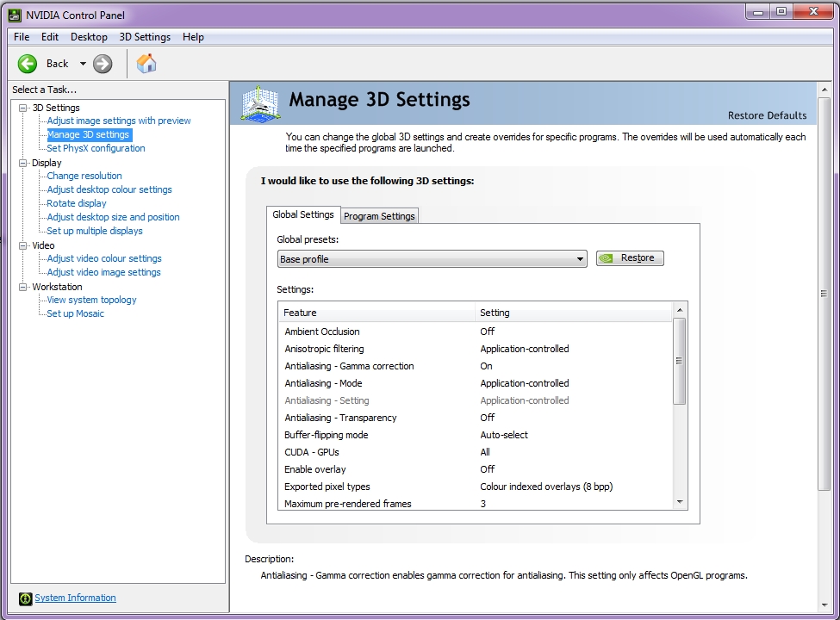The width and height of the screenshot is (840, 620).
Task: Select the Maximum pre-rendered frames row
Action: 476,503
